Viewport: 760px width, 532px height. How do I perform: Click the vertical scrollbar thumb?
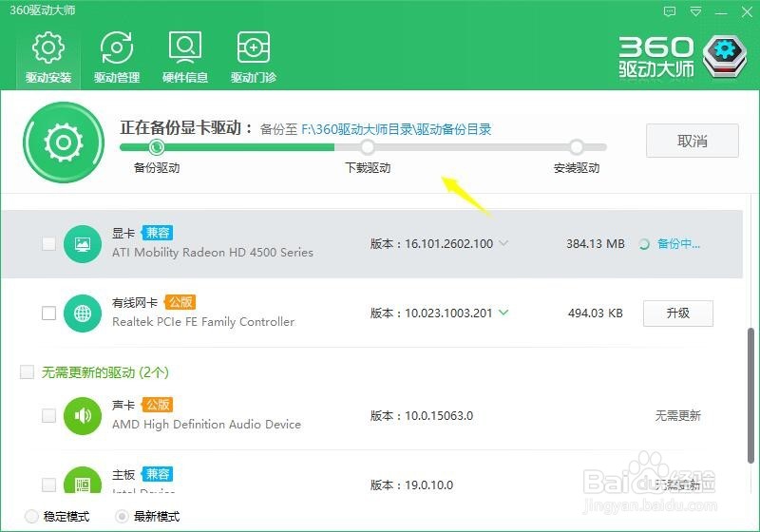point(750,395)
